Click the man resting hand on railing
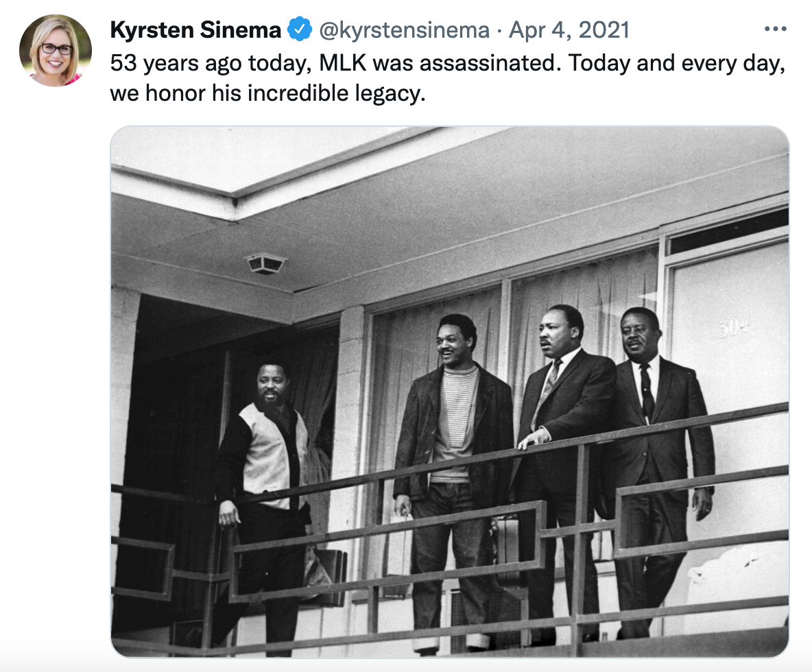This screenshot has width=812, height=672. coord(562,466)
